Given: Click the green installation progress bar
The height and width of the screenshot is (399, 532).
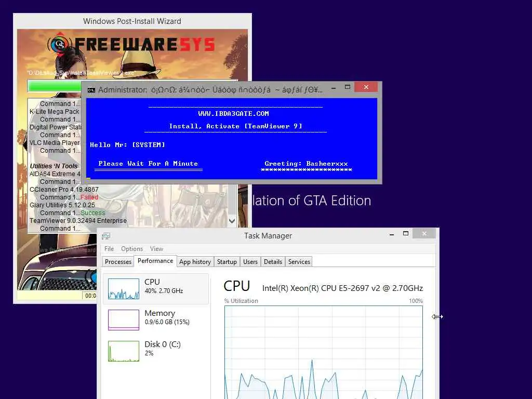Looking at the screenshot, I should 55,86.
